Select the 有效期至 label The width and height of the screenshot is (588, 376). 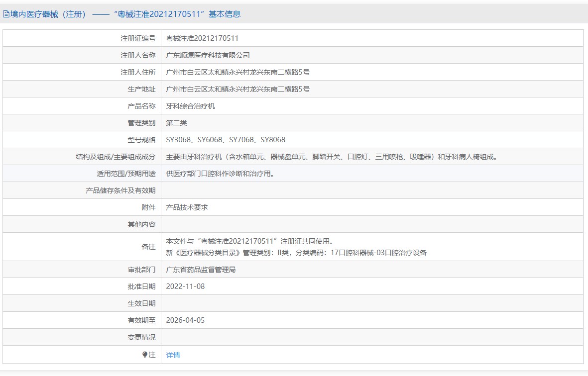[x=141, y=320]
